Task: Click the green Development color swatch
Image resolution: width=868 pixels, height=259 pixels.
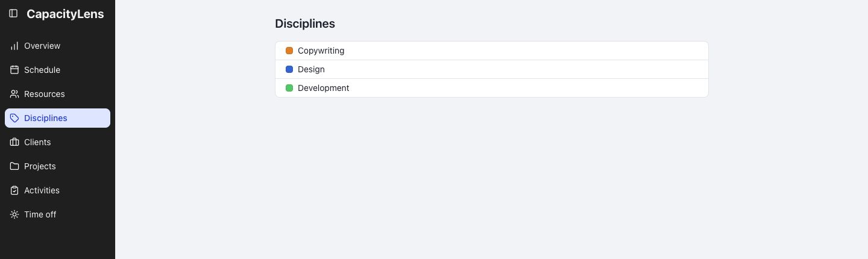Action: [x=289, y=88]
